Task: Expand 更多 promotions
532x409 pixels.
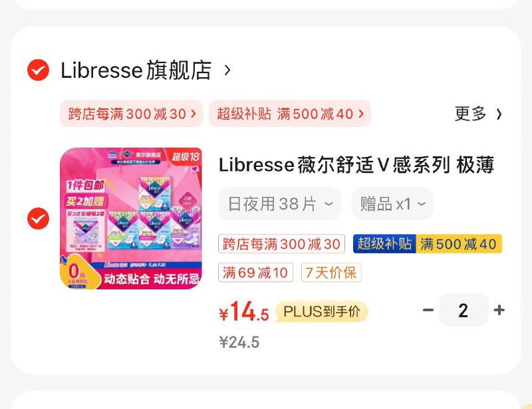Action: coord(478,114)
